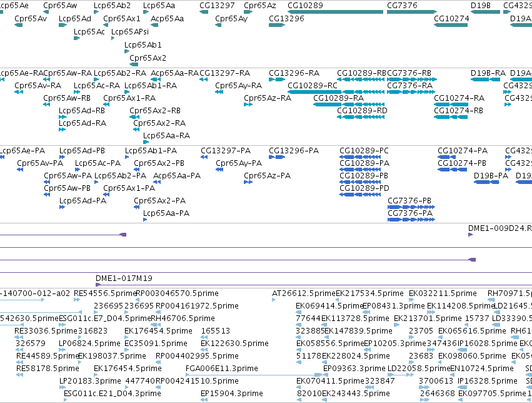Select EST RE54556.5prime
The height and width of the screenshot is (403, 532).
point(105,293)
